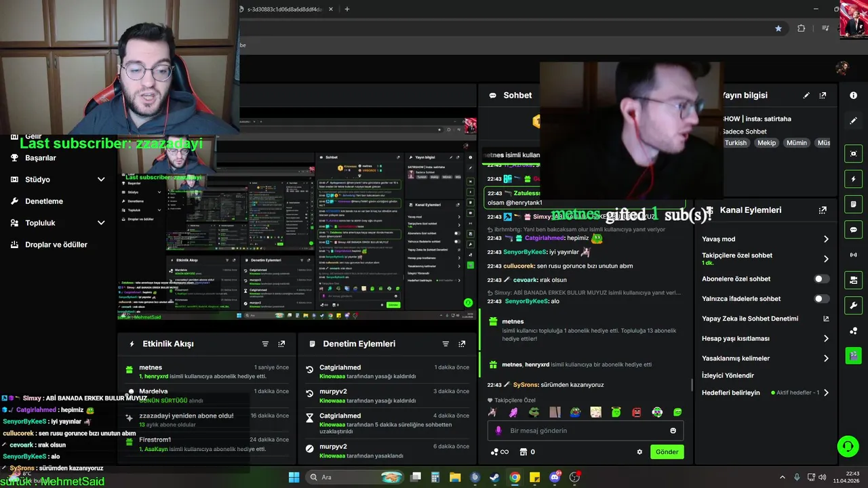Expand Yavaş mod settings
The image size is (868, 488).
pos(826,239)
